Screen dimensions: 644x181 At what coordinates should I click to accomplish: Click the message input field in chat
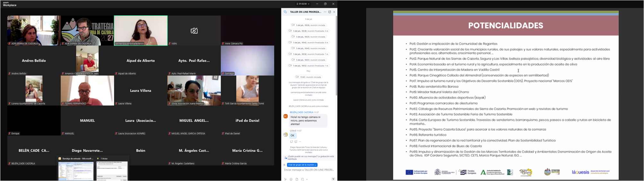point(309,170)
